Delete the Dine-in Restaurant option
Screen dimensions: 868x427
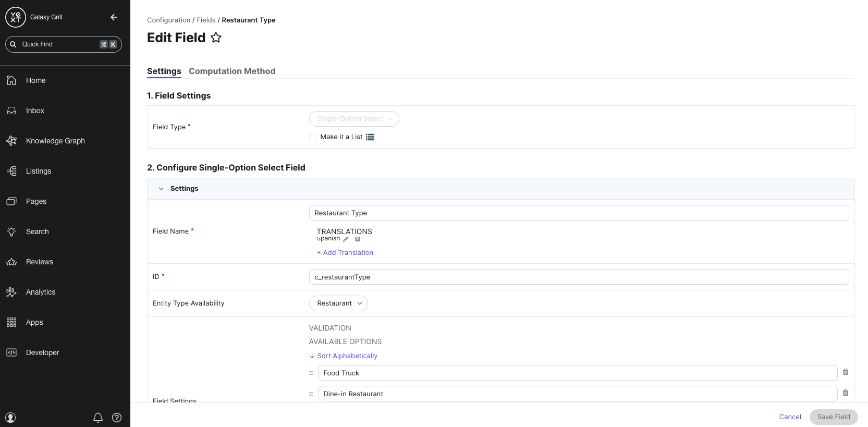pos(846,393)
